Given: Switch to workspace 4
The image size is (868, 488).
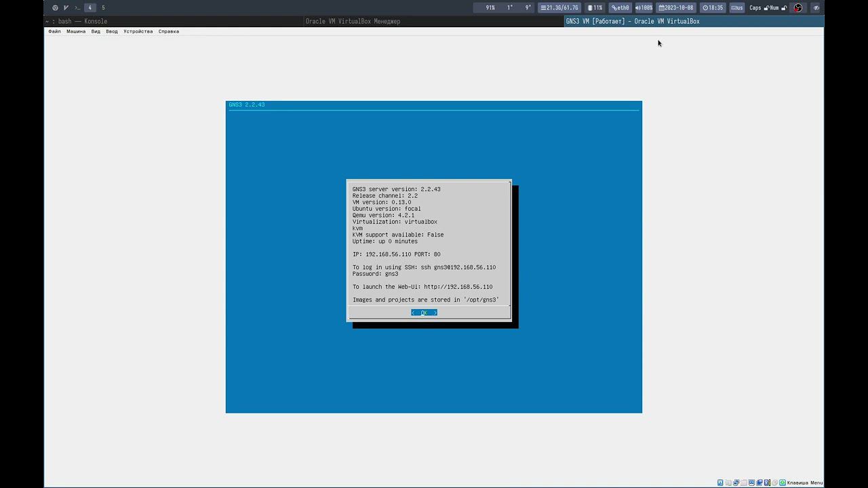Looking at the screenshot, I should pos(90,7).
